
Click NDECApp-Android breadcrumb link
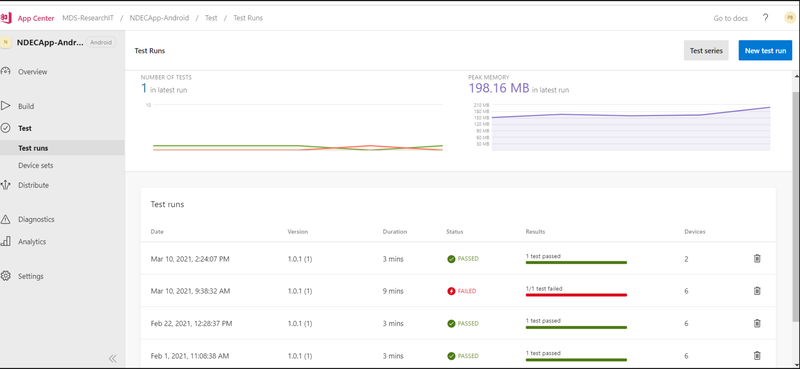click(x=159, y=18)
